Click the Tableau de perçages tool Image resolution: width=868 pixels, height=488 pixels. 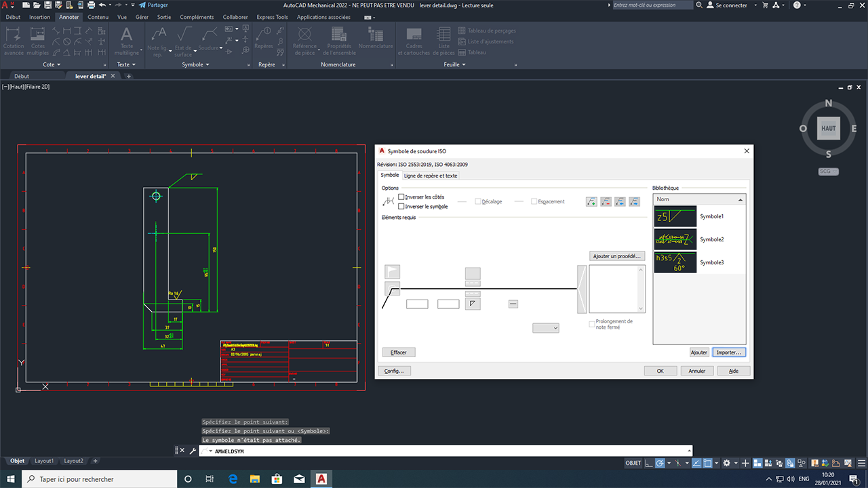[x=487, y=30]
